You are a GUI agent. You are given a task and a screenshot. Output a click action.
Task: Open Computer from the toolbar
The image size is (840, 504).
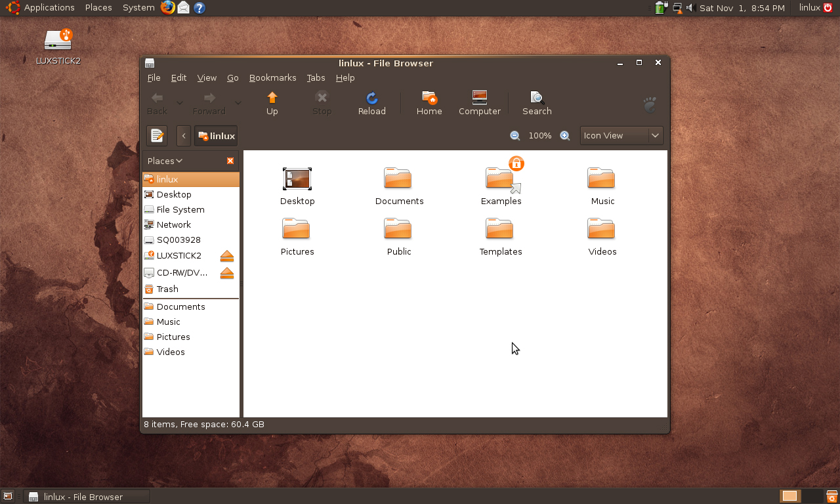pyautogui.click(x=480, y=104)
